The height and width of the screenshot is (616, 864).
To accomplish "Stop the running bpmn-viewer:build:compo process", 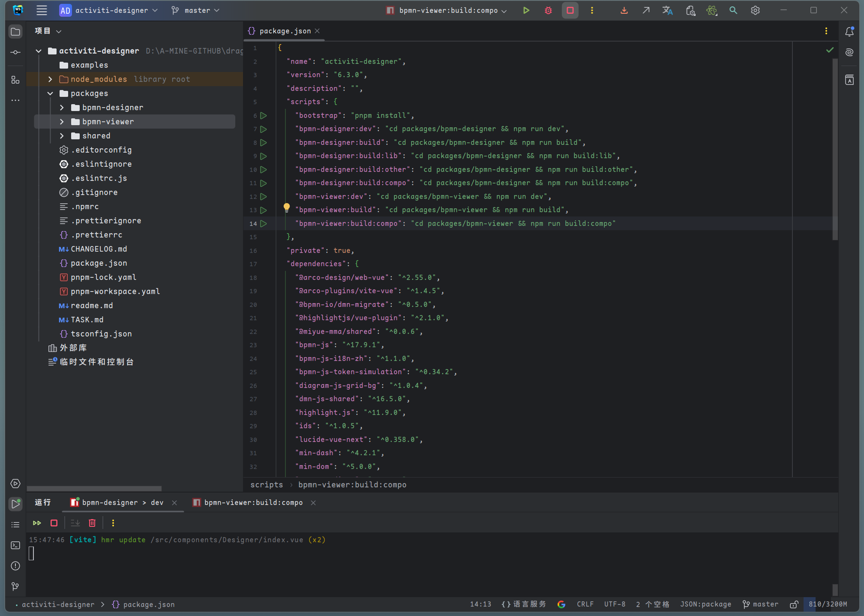I will tap(570, 10).
